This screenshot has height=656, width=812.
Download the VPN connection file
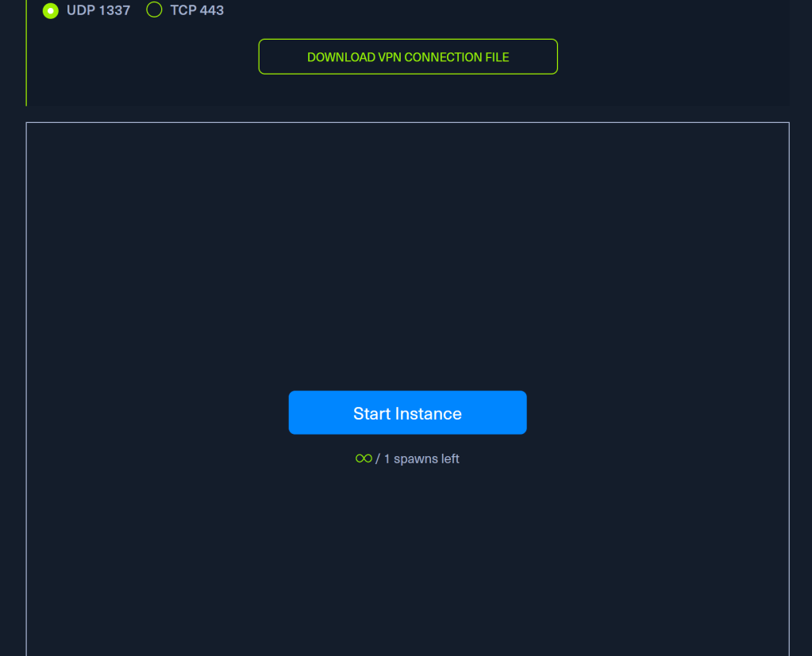(x=408, y=57)
